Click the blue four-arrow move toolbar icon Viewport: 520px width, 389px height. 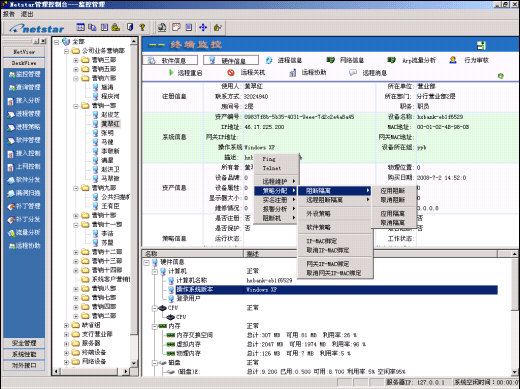pos(203,27)
